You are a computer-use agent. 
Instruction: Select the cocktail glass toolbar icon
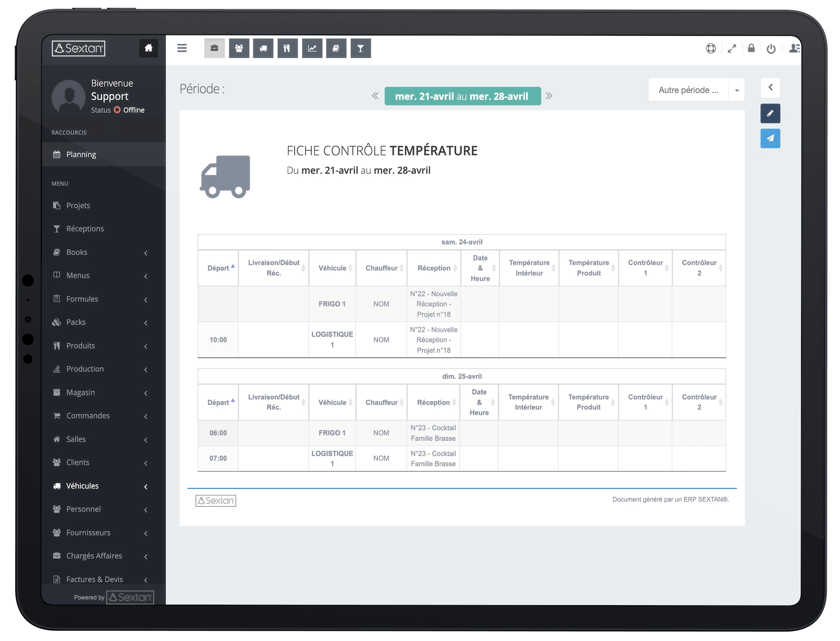pos(360,48)
